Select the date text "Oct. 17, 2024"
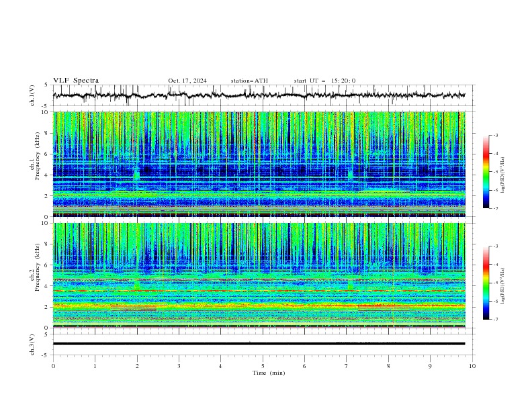The height and width of the screenshot is (411, 532). [187, 81]
